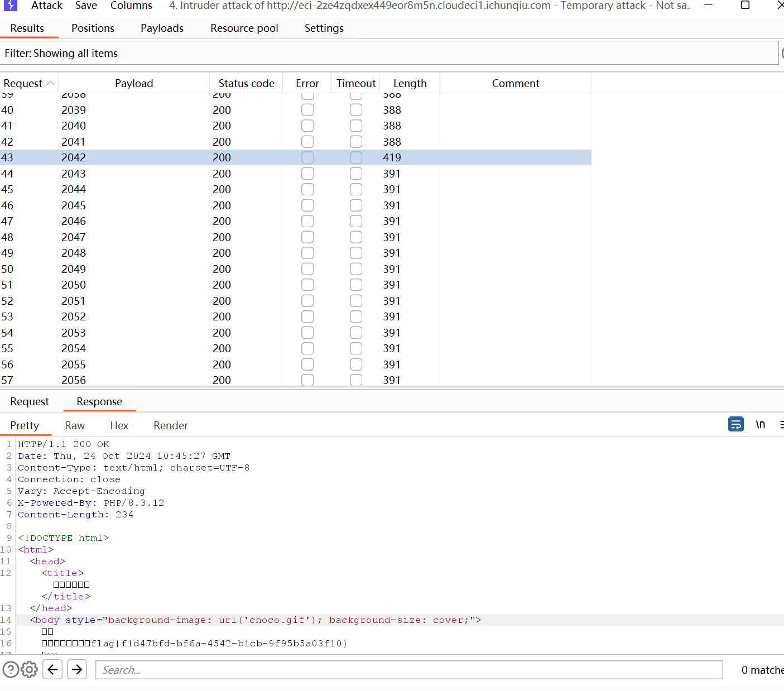This screenshot has height=691, width=784.
Task: Switch to the Resource pool tab
Action: (x=244, y=28)
